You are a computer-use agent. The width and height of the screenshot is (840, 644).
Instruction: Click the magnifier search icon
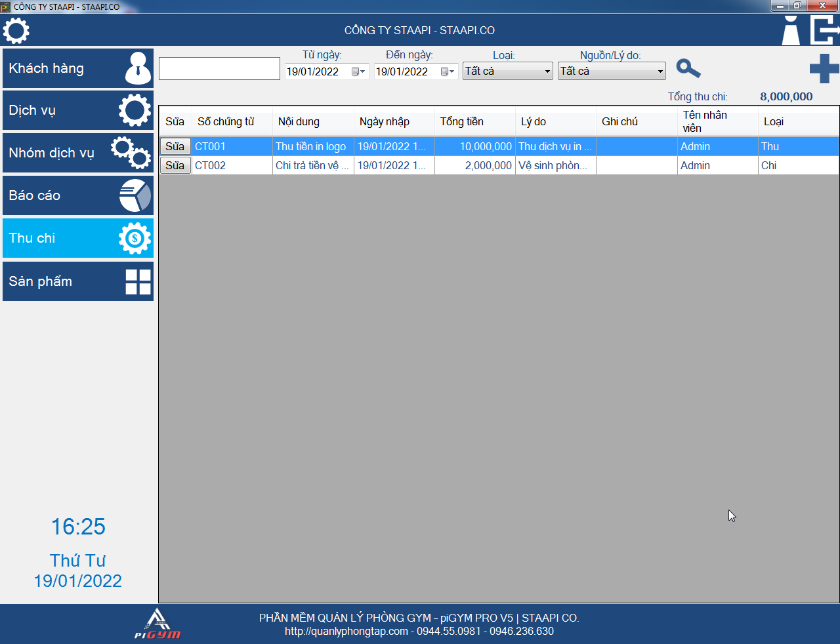click(688, 68)
